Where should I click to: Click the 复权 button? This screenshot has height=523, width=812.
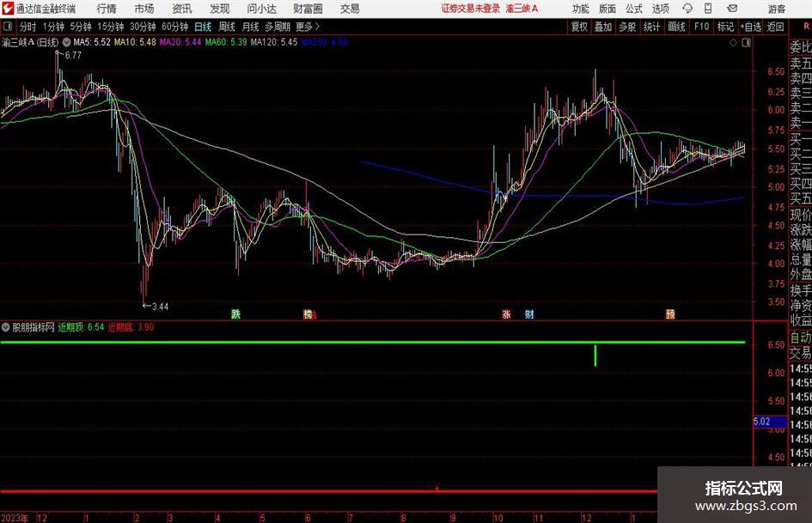(x=579, y=27)
